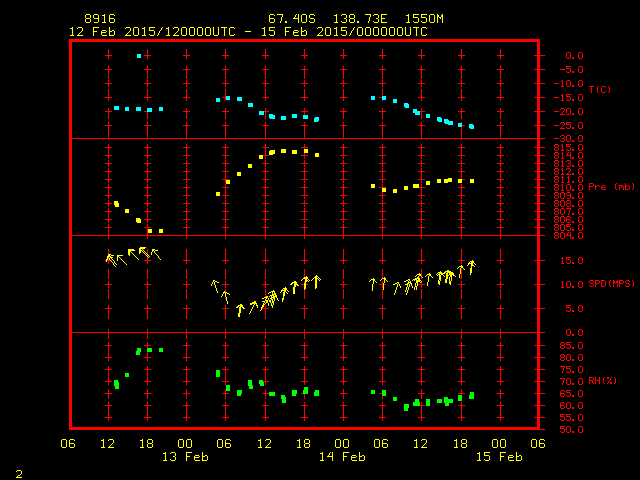The width and height of the screenshot is (640, 480).
Task: Click the RH(%) humidity axis label
Action: click(x=602, y=381)
